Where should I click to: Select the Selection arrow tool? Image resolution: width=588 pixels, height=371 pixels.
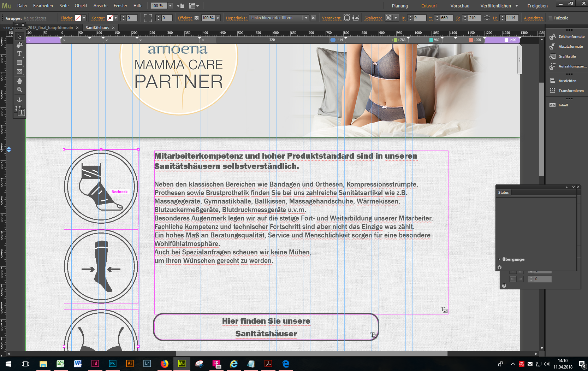coord(19,36)
